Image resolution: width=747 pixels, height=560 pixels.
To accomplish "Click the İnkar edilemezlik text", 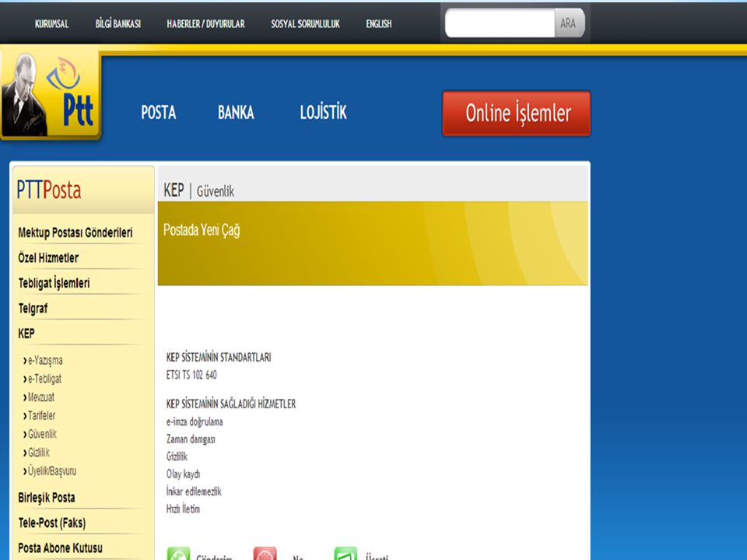I will pos(194,492).
